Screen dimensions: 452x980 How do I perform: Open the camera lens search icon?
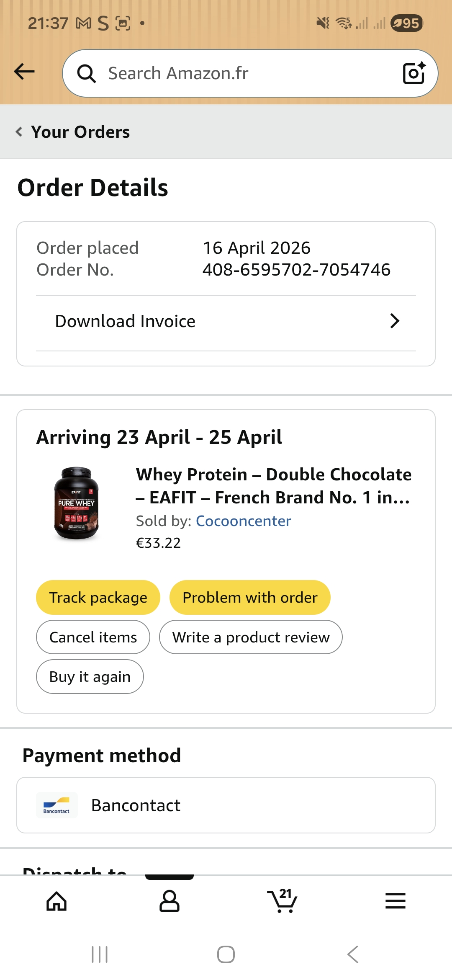(413, 73)
